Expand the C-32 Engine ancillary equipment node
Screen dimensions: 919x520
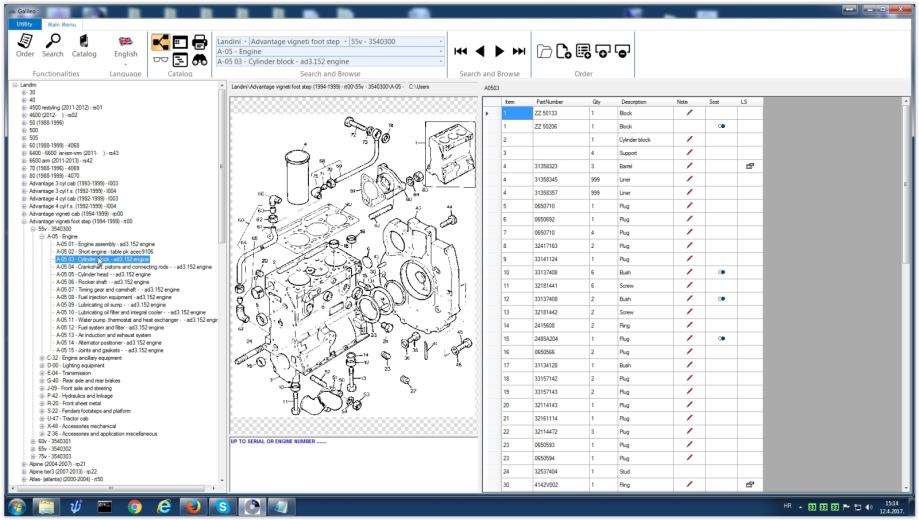pos(41,357)
